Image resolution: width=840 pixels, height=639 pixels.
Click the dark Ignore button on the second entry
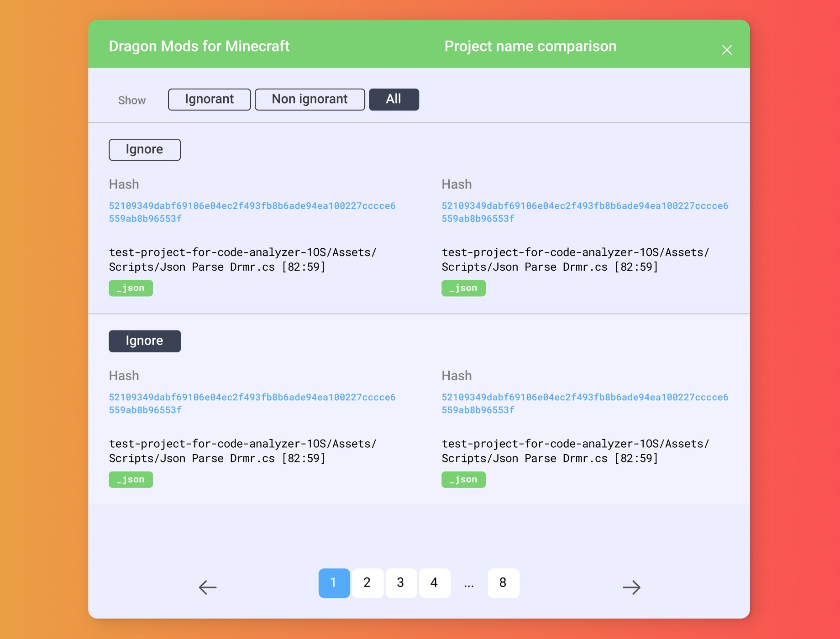click(x=144, y=340)
